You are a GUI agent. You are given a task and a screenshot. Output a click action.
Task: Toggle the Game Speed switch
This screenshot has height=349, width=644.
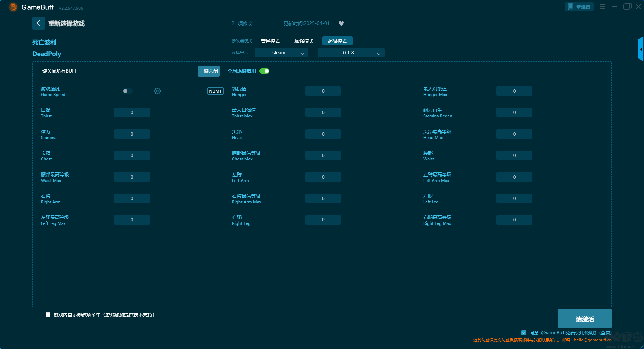(128, 91)
